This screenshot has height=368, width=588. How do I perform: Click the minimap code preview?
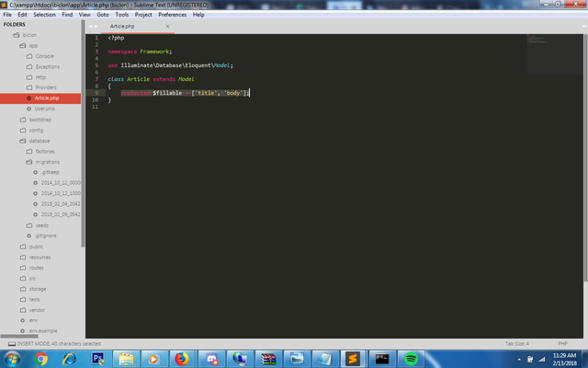point(554,54)
